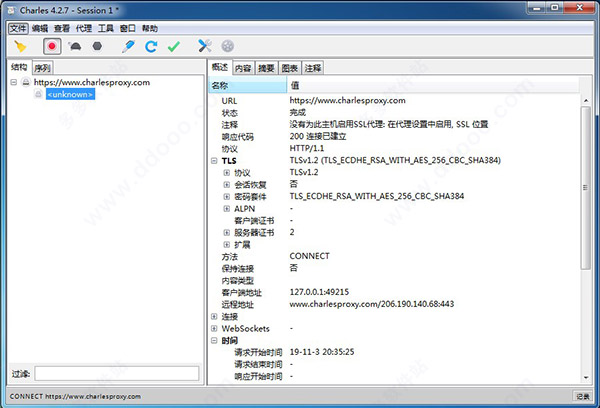Open settings via the grey gear icon
Screen dimensions: 600x408
[x=228, y=46]
